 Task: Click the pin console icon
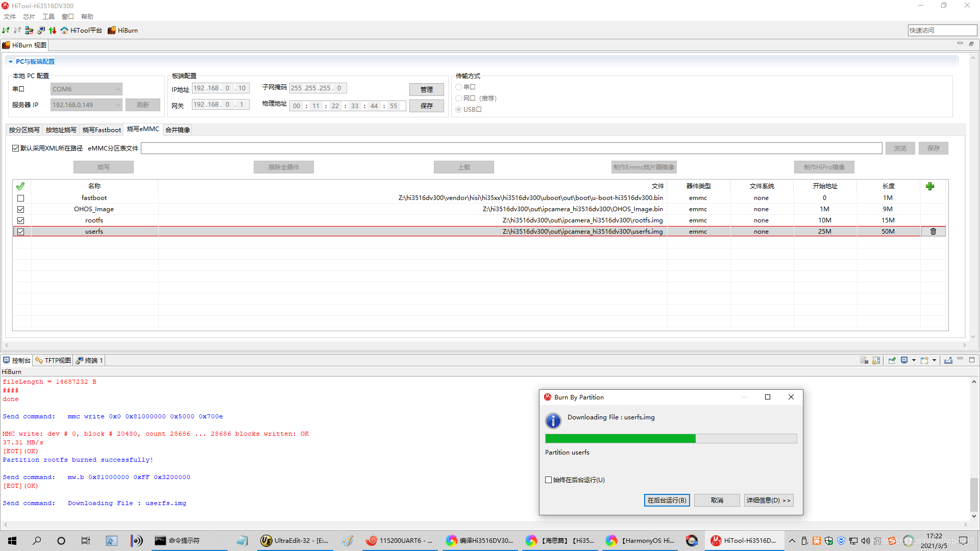[892, 360]
